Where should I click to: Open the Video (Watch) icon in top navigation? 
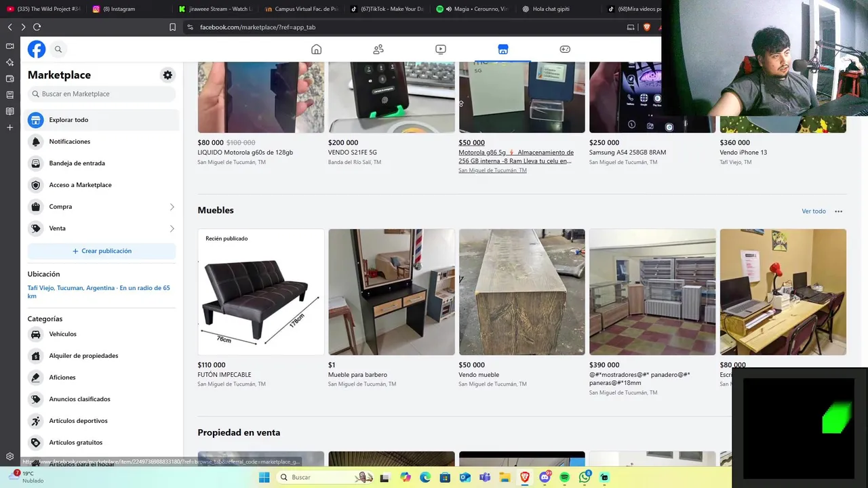click(441, 49)
